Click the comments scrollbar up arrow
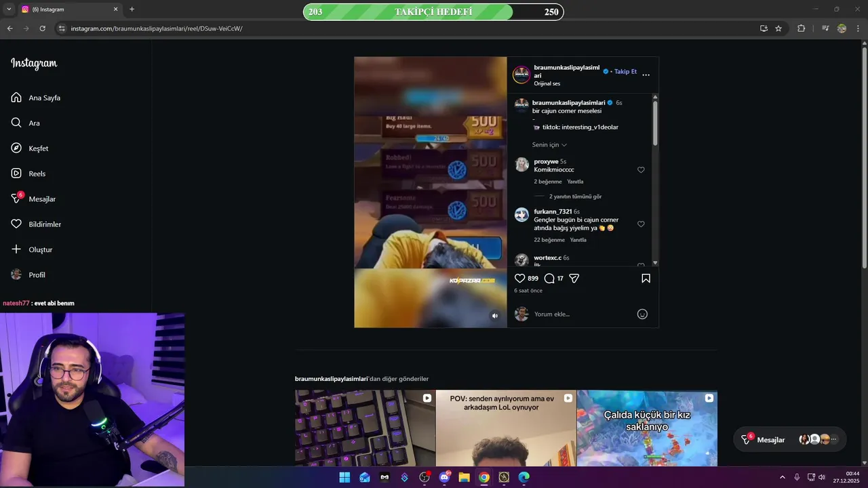The image size is (868, 488). coord(655,97)
